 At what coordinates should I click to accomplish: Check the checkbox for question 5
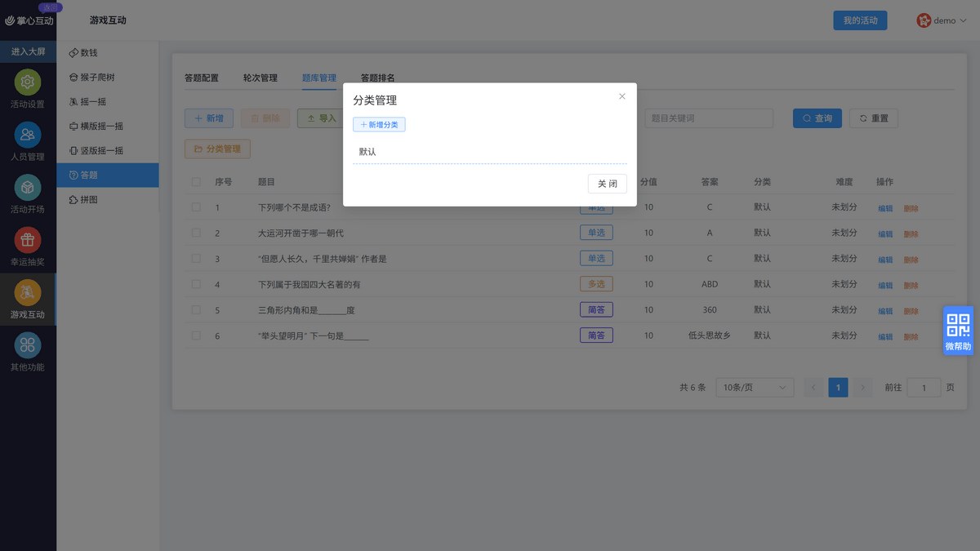tap(196, 309)
